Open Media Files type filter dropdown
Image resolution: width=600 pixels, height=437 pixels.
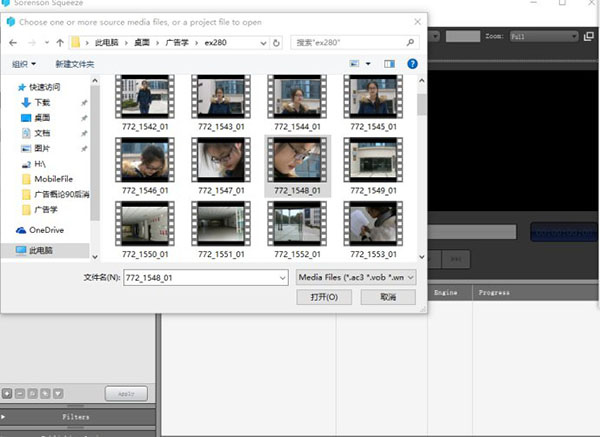coord(356,277)
